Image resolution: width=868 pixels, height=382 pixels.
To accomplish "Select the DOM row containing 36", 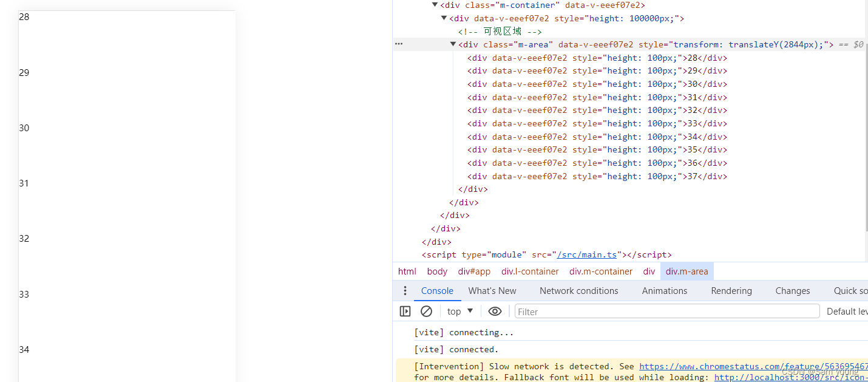I will pyautogui.click(x=597, y=163).
